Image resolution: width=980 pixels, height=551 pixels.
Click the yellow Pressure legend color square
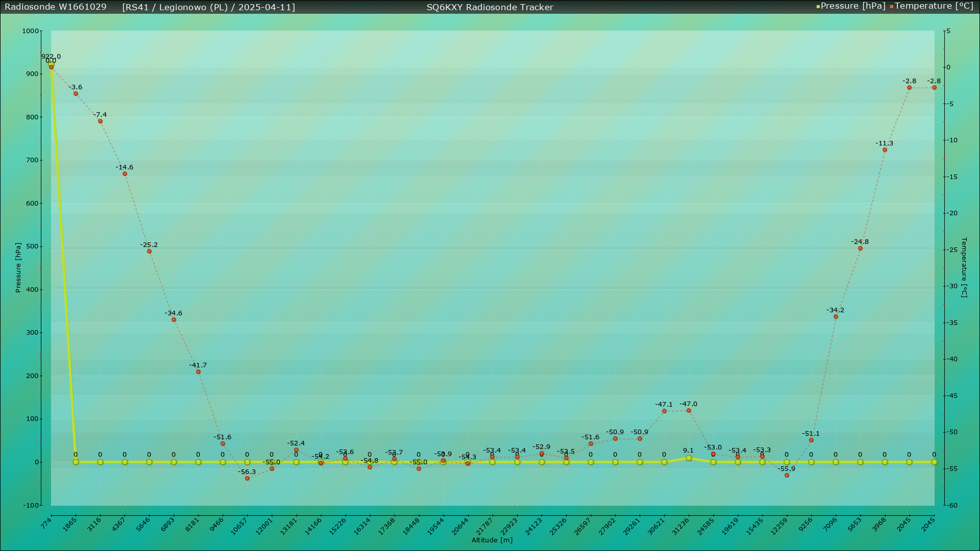(x=818, y=7)
